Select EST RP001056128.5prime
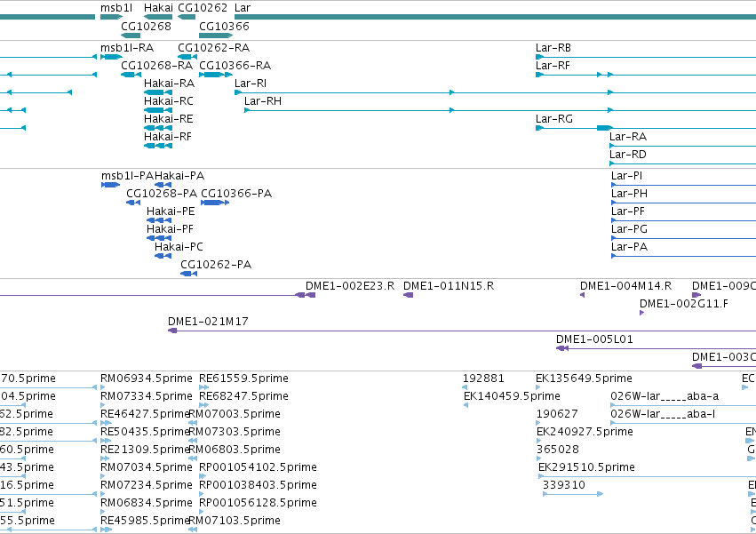This screenshot has width=756, height=534. 258,504
